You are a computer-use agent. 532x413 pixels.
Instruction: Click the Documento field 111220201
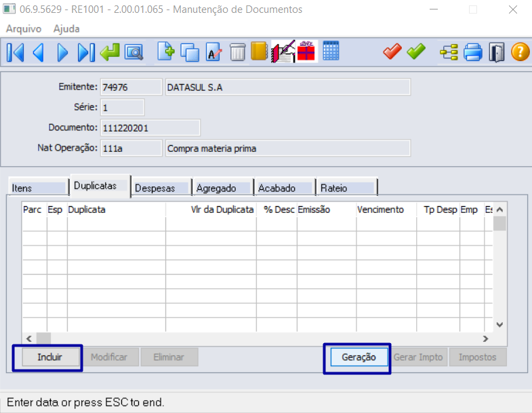[x=150, y=127]
